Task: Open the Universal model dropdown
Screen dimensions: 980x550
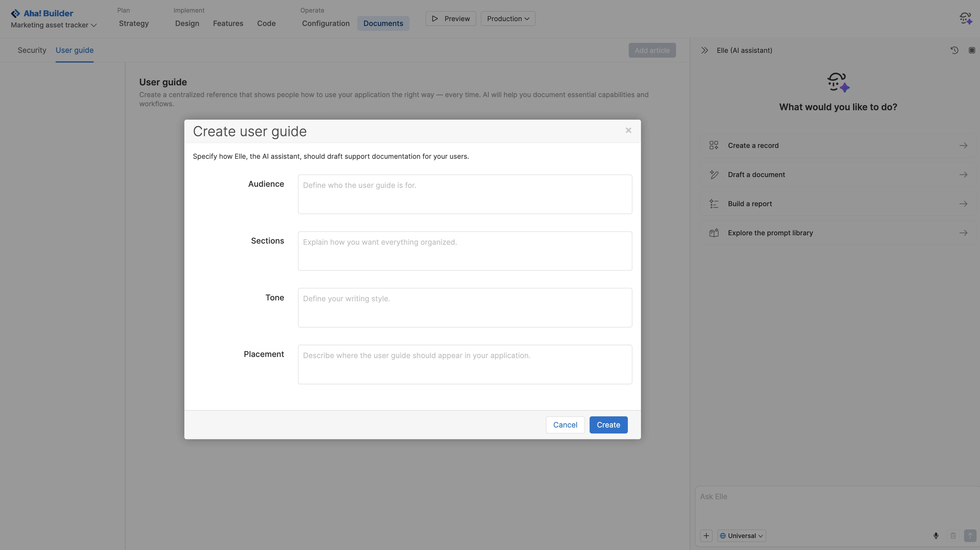Action: [x=741, y=535]
